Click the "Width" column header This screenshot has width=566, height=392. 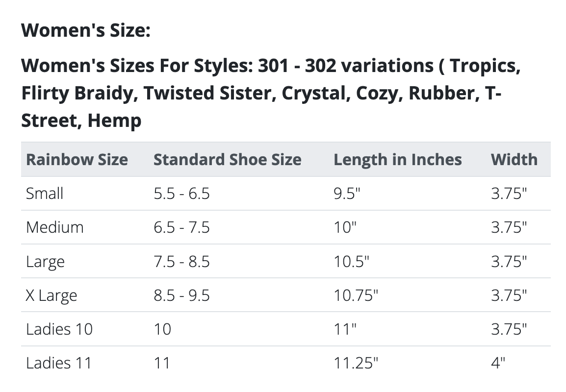click(514, 160)
